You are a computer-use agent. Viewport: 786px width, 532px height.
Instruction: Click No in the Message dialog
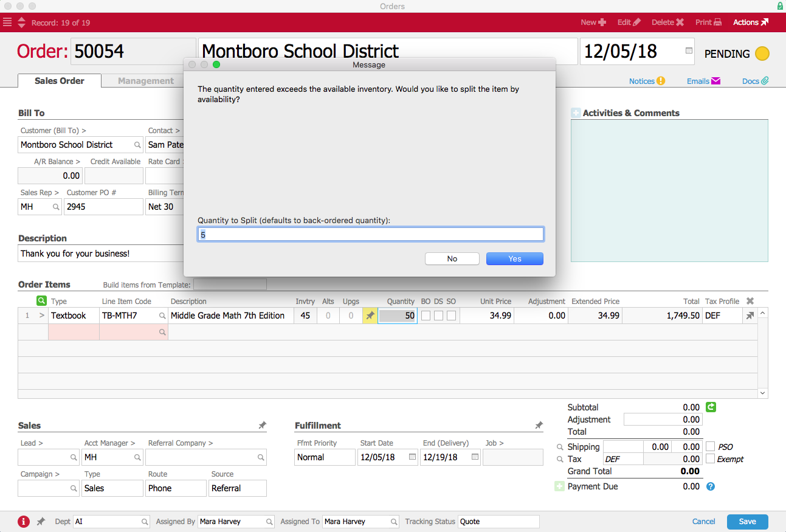452,258
